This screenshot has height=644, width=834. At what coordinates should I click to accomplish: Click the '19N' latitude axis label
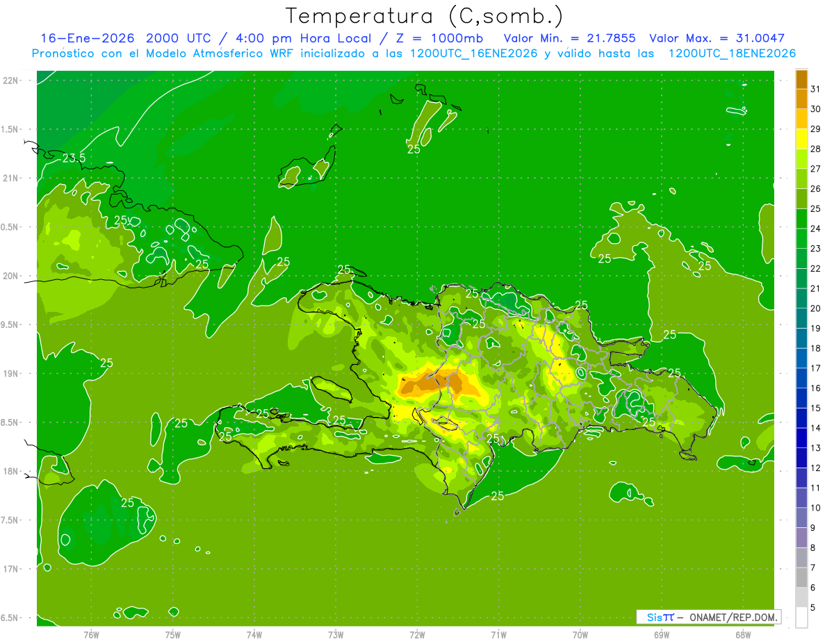click(x=10, y=374)
